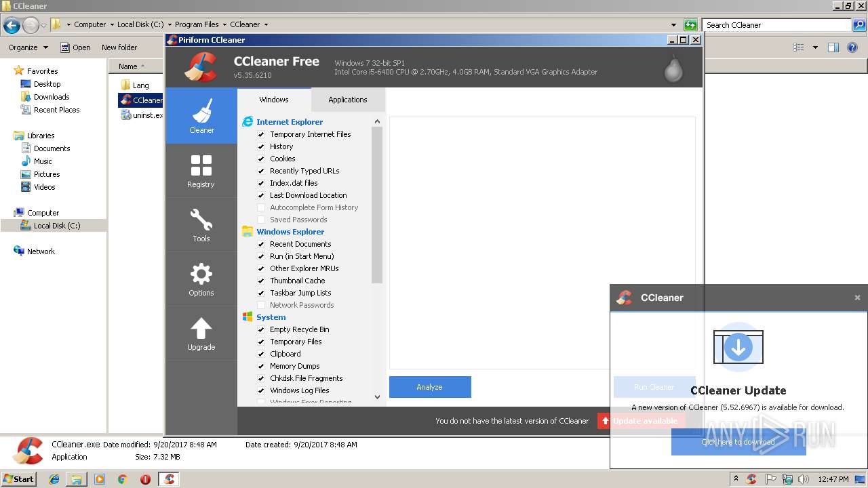Enable Network Passwords checkbox
Image resolution: width=868 pixels, height=488 pixels.
click(261, 305)
